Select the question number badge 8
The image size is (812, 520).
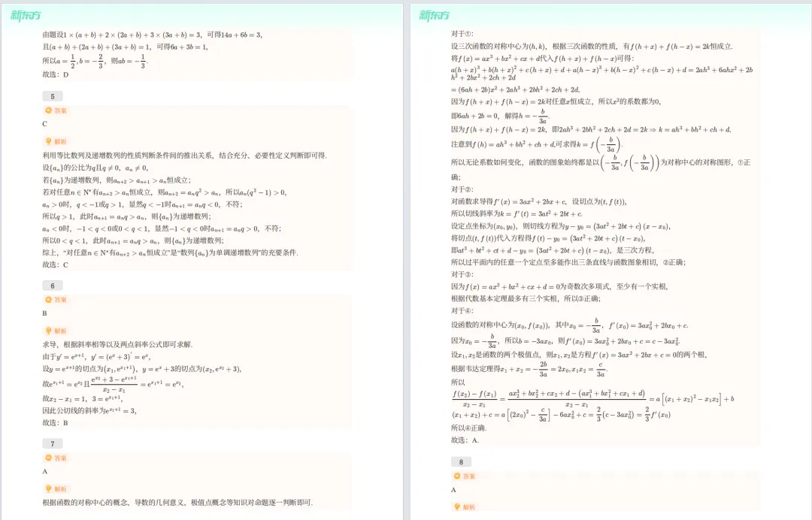tap(461, 461)
